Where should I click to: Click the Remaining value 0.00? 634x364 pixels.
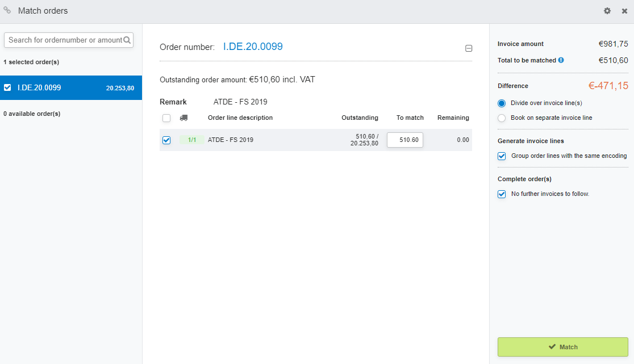[463, 140]
